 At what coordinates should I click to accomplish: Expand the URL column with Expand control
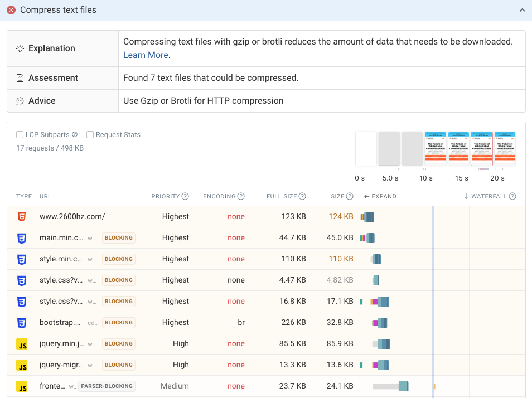(380, 196)
